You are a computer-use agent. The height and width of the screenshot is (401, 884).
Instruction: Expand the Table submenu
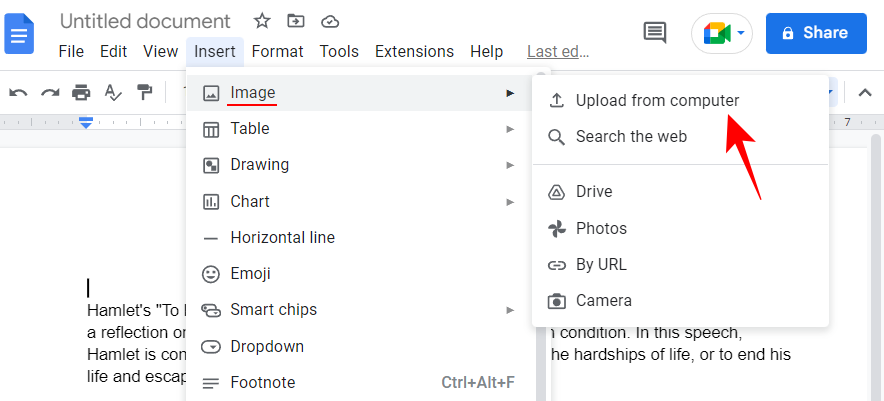click(x=359, y=129)
